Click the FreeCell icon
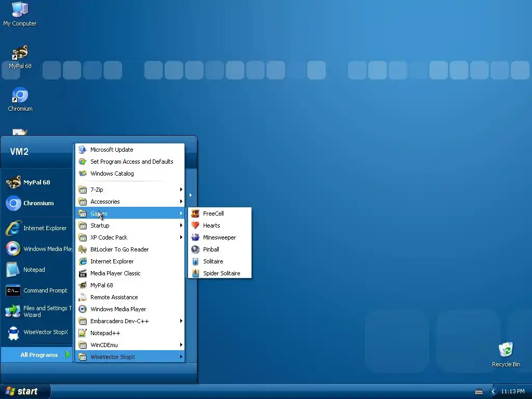The width and height of the screenshot is (532, 399). pyautogui.click(x=195, y=214)
